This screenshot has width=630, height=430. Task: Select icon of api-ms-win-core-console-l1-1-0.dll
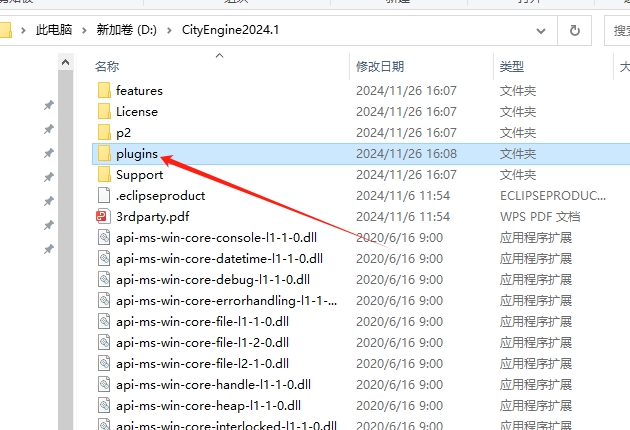click(104, 238)
